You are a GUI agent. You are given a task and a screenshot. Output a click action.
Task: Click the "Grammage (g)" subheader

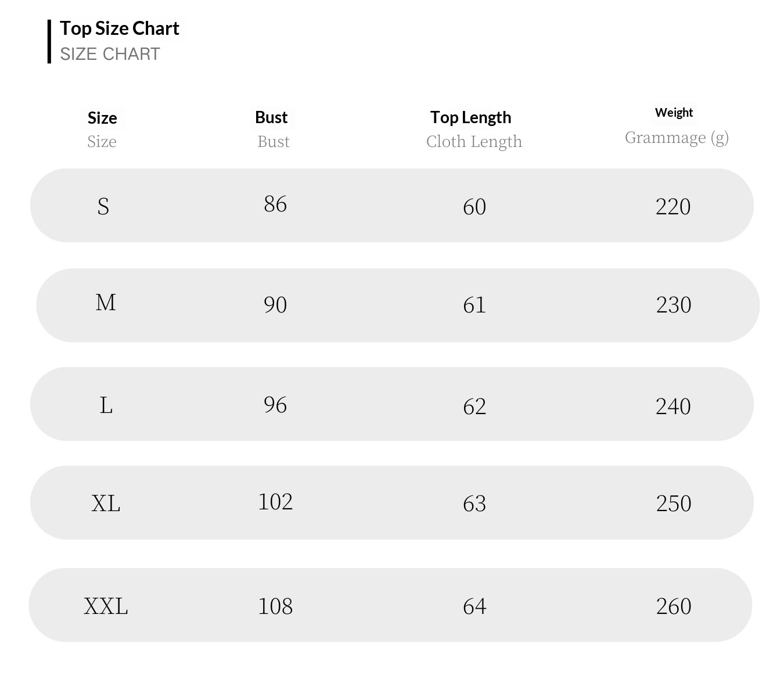point(677,138)
